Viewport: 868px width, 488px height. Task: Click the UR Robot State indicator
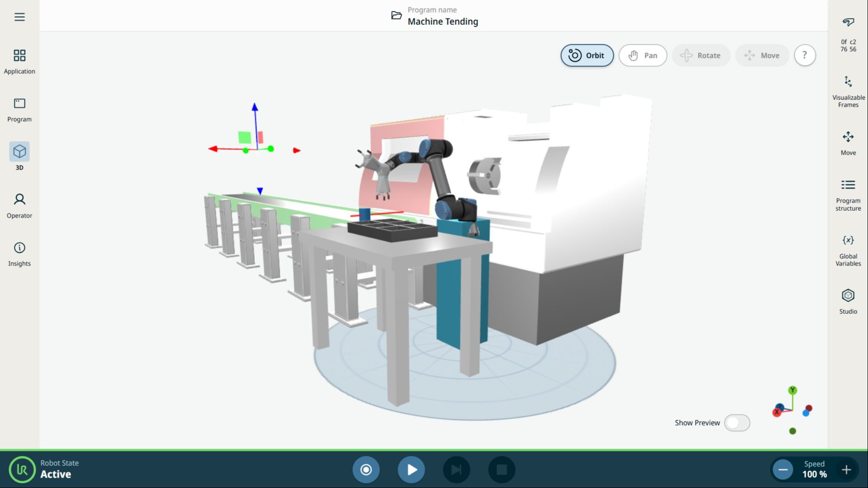[x=22, y=469]
